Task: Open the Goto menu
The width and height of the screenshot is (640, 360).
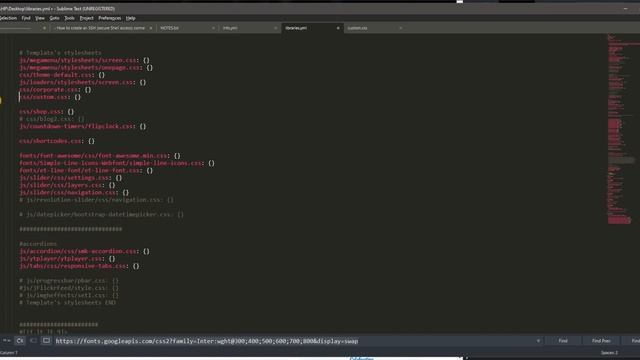Action: click(x=54, y=18)
